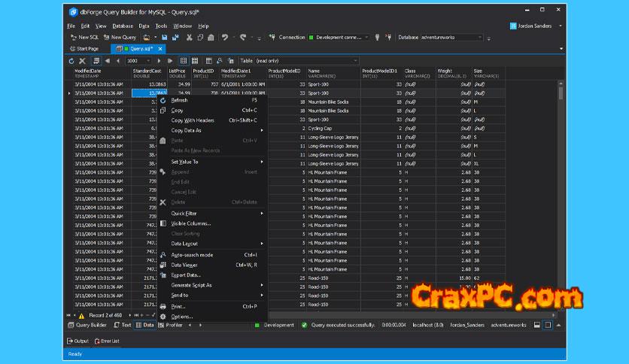Go to the next page using the grid arrow
Viewport: 629px width, 364px height.
pos(160,61)
